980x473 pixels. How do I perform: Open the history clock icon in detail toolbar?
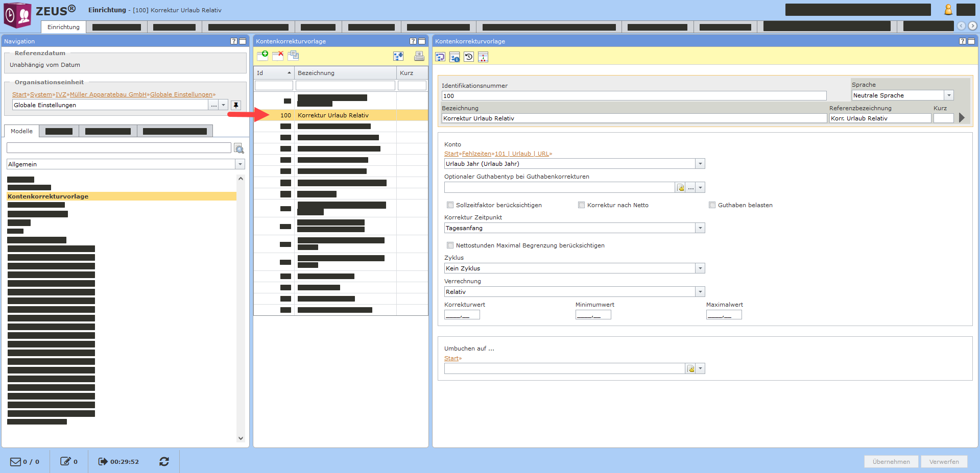point(469,57)
